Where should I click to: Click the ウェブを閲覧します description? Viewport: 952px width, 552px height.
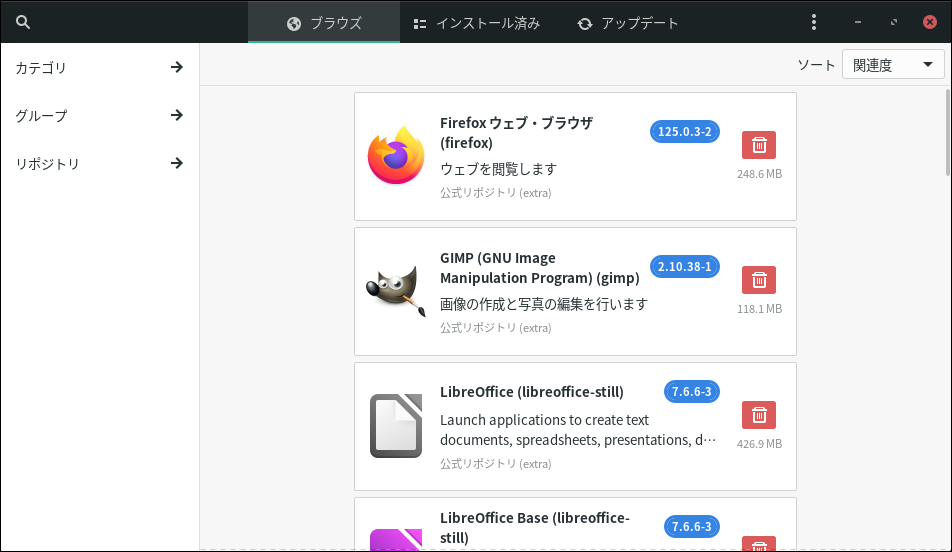[498, 169]
